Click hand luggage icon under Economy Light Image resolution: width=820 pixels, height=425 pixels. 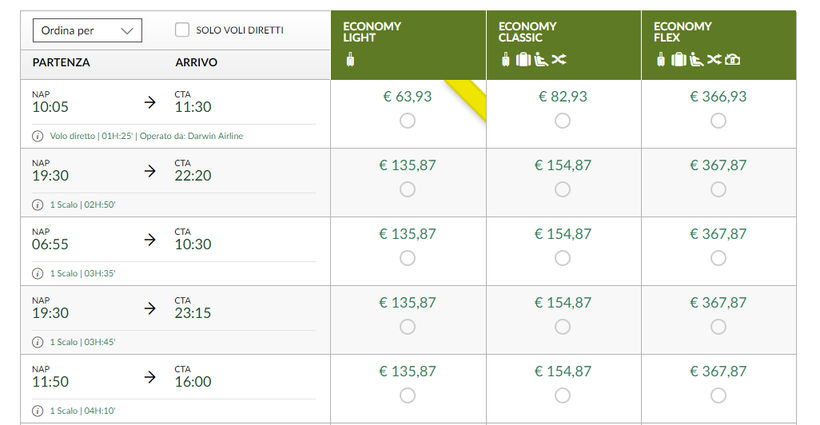coord(350,60)
